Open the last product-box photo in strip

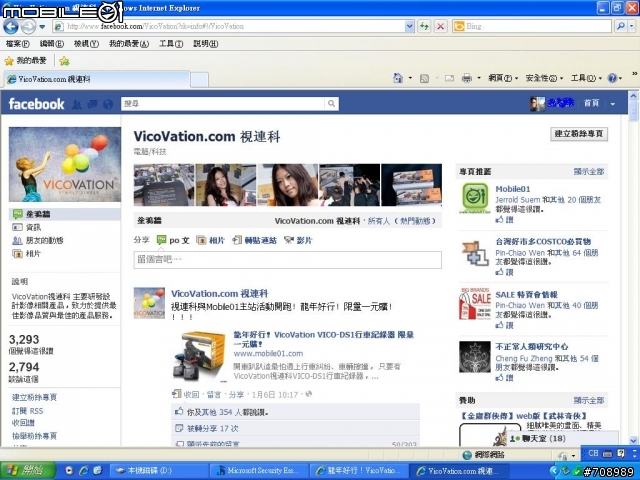(x=411, y=185)
